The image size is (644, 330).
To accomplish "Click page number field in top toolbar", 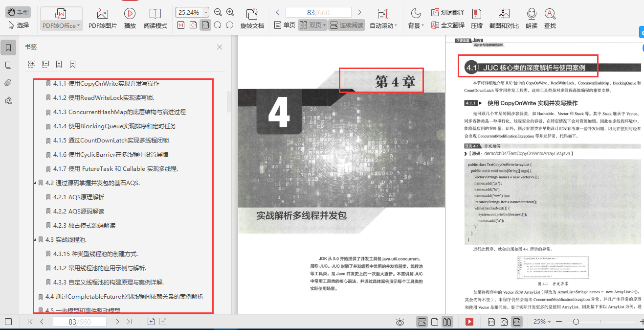I will point(318,12).
